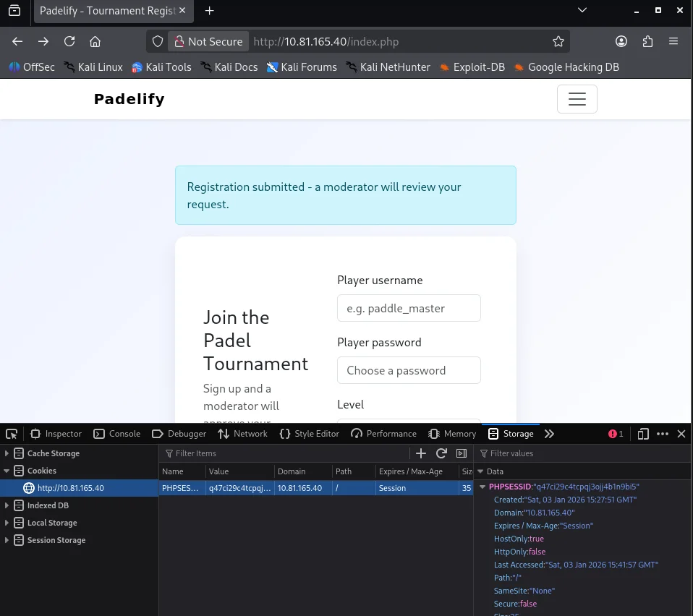
Task: Select the PHPSESSID cookie row
Action: tap(315, 488)
